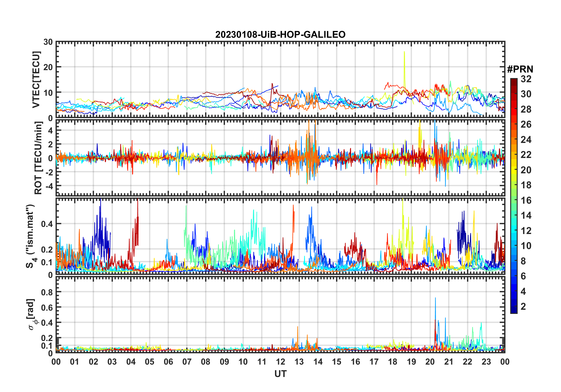Screen dimensions: 561x392
Task: Click the PRN colorbar gradient strip
Action: (514, 196)
